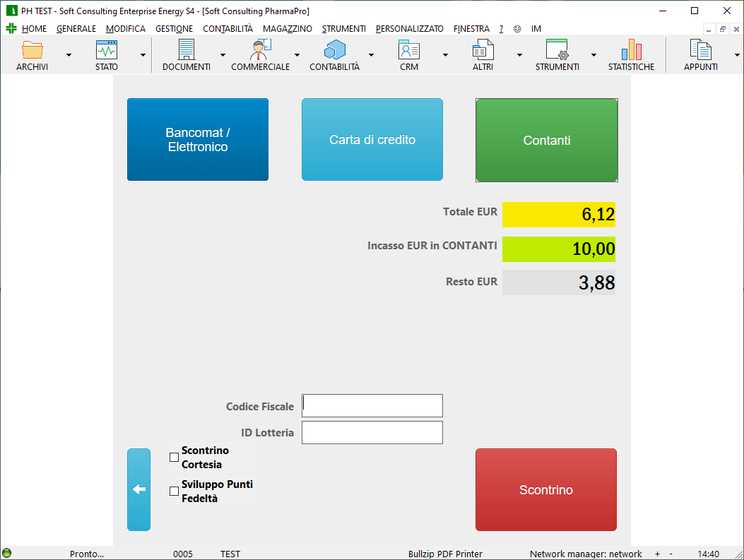Screen dimensions: 744x560
Task: Expand the CRM dropdown arrow
Action: coord(445,55)
